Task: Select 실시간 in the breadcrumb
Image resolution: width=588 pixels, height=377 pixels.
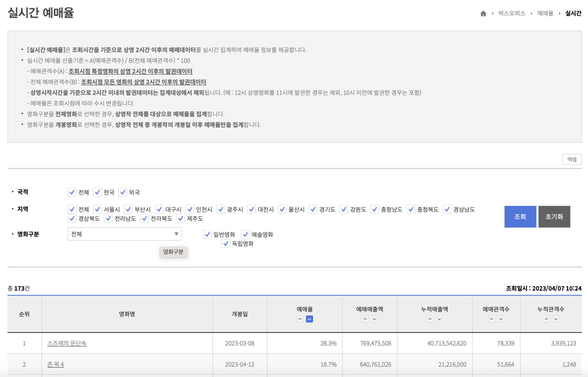Action: [x=573, y=13]
